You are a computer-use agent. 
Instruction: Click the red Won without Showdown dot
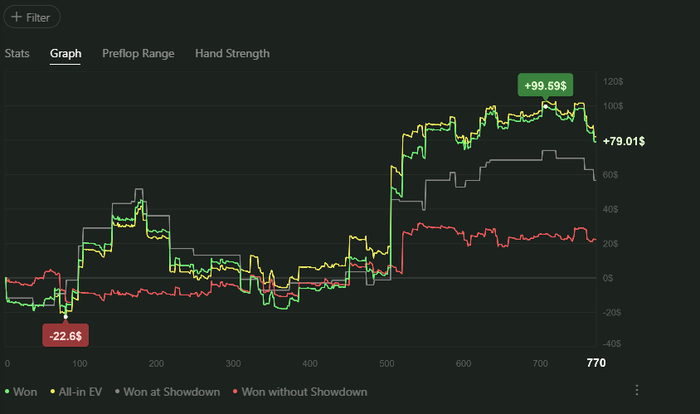[x=235, y=392]
